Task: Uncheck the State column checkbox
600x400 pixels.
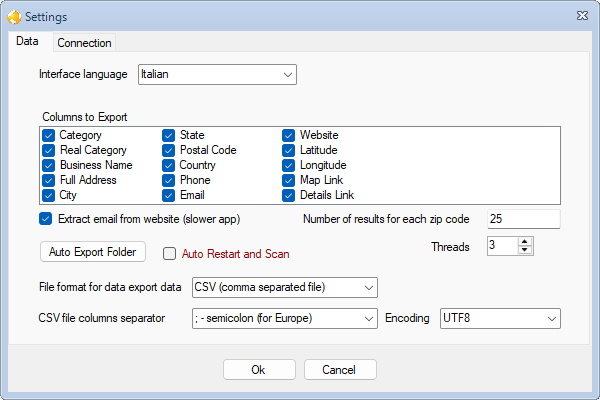Action: click(168, 135)
